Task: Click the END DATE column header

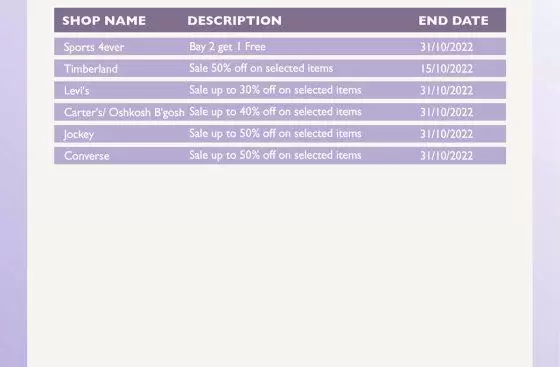Action: click(x=453, y=21)
